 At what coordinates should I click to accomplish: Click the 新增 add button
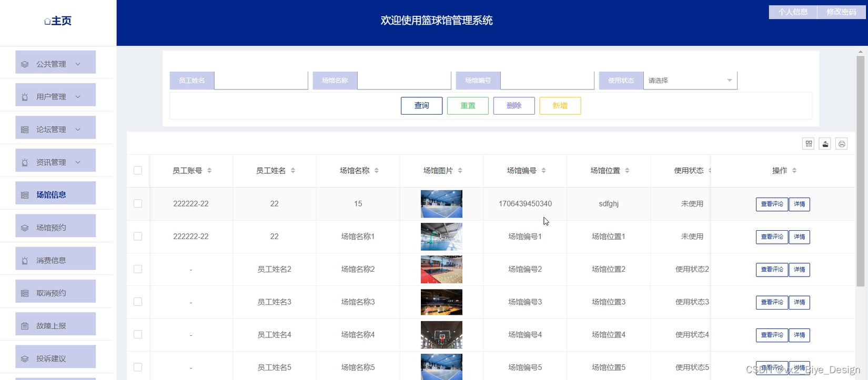(x=560, y=106)
